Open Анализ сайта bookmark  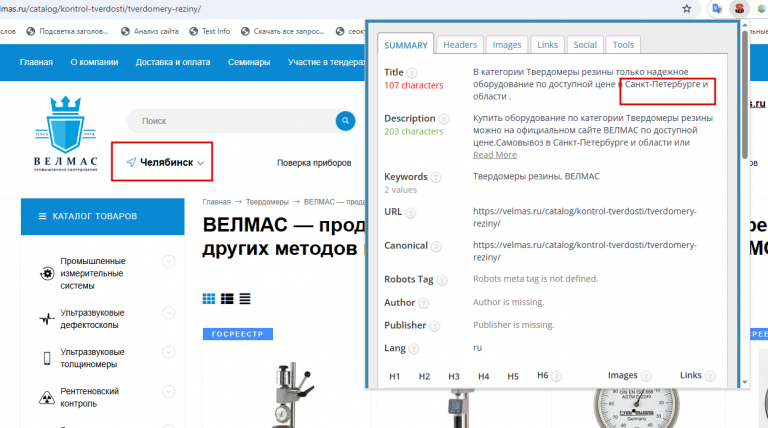150,31
